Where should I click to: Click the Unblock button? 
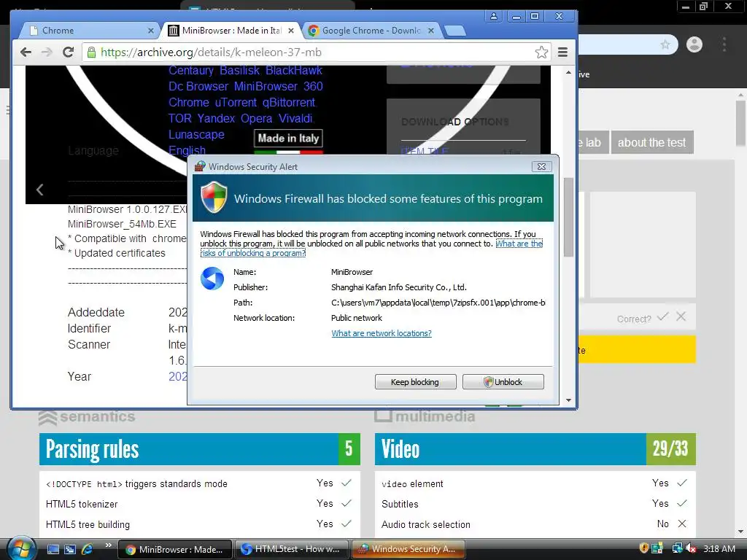tap(503, 382)
